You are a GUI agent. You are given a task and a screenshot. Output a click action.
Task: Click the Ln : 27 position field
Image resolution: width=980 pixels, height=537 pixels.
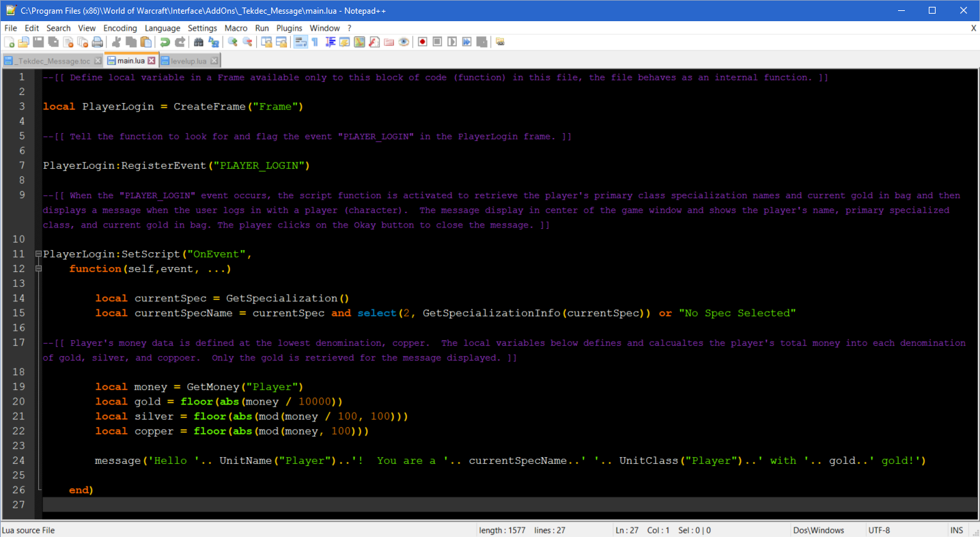point(627,530)
